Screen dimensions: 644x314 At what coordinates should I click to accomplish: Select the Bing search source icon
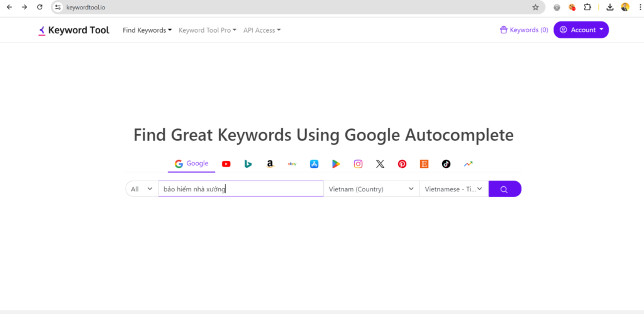(x=248, y=164)
